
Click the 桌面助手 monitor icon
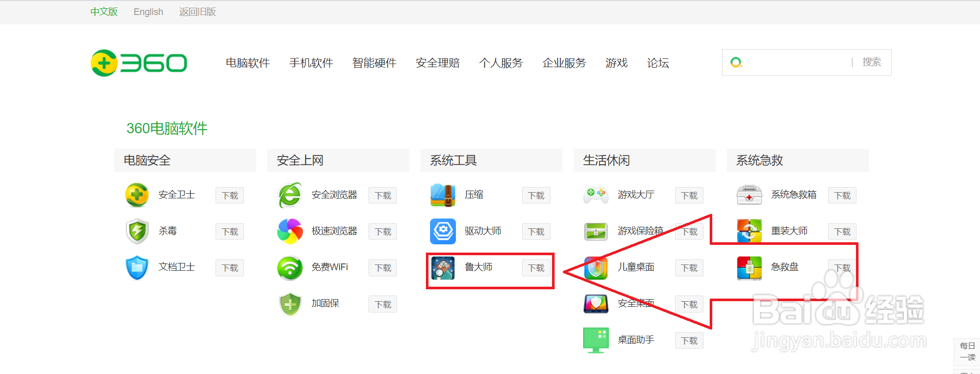tap(596, 340)
